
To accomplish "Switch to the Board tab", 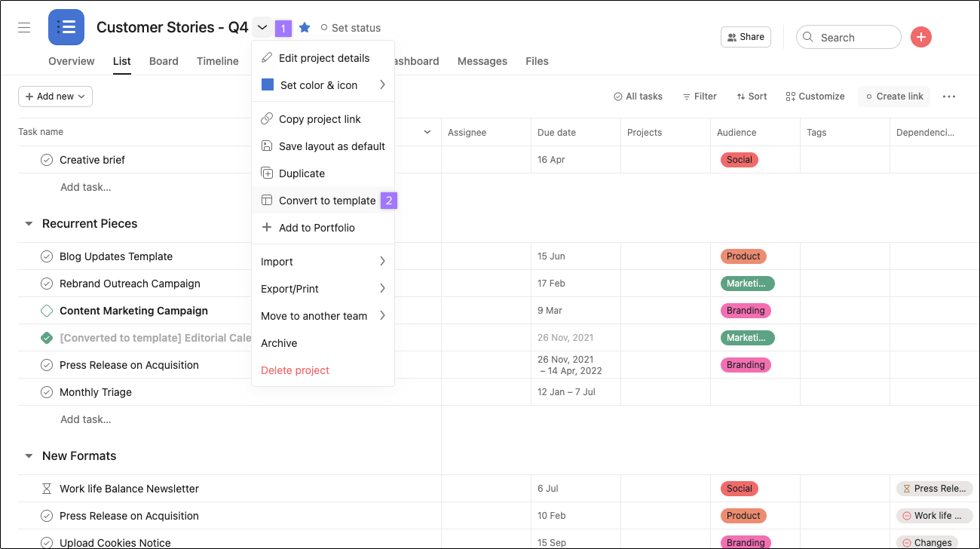I will (x=164, y=61).
